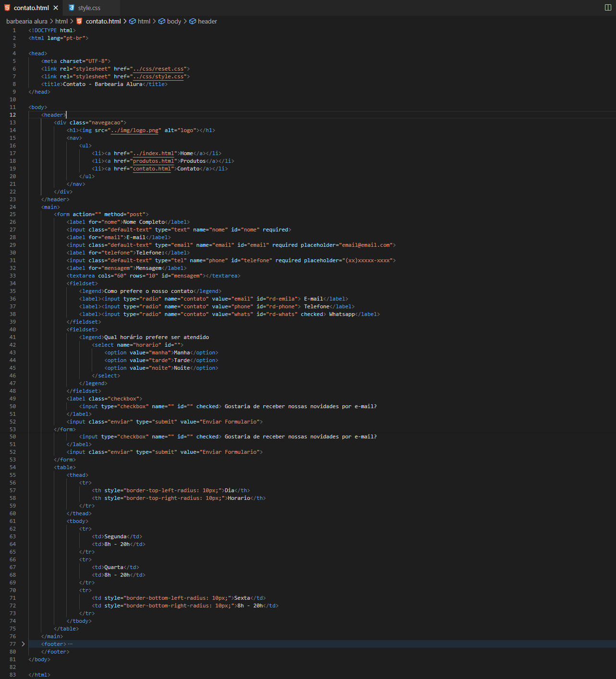Click 'Sexta' table cell text
The height and width of the screenshot is (679, 616).
[x=242, y=598]
